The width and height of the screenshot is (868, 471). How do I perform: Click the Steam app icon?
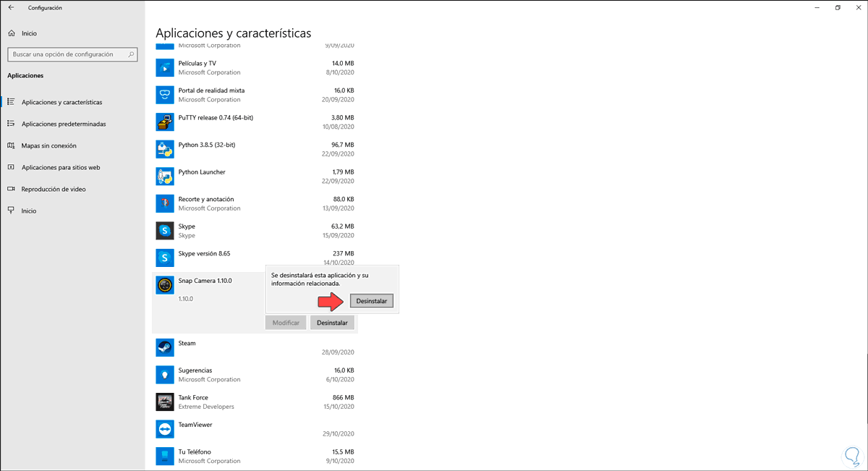click(x=164, y=347)
